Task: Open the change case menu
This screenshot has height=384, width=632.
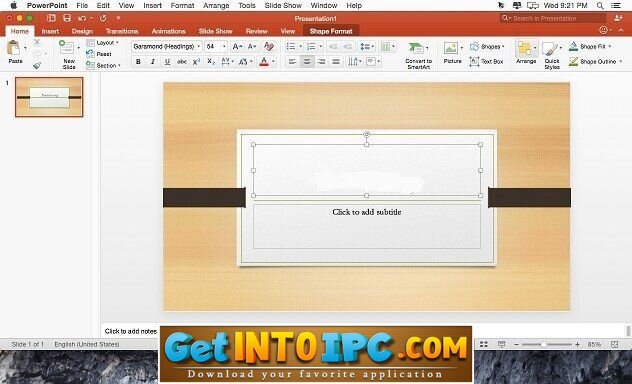Action: coord(245,62)
